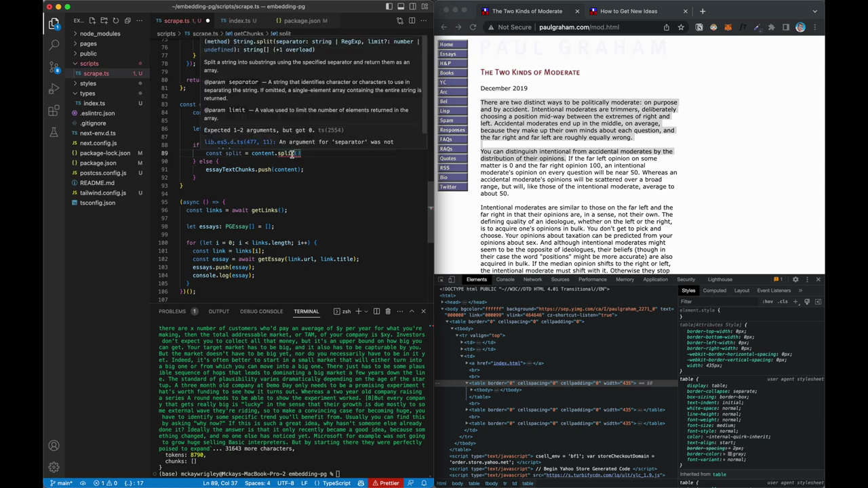This screenshot has height=488, width=868.
Task: Click the split editor icon in editor toolbar
Action: [412, 20]
